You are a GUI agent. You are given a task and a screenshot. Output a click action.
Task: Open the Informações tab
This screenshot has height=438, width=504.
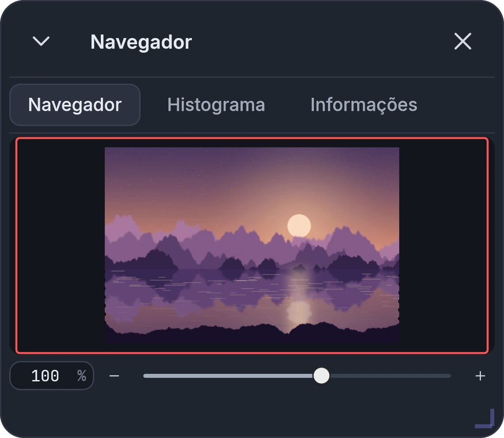pyautogui.click(x=363, y=105)
